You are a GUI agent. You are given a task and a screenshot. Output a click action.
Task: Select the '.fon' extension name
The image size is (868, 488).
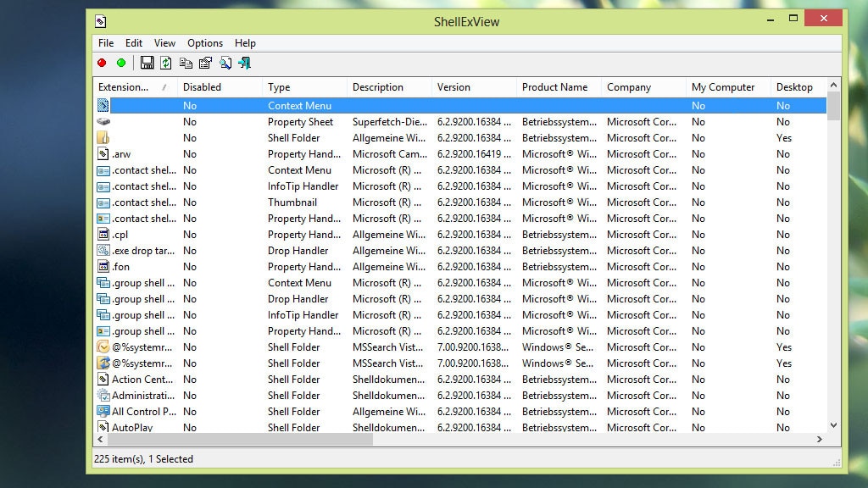coord(120,267)
